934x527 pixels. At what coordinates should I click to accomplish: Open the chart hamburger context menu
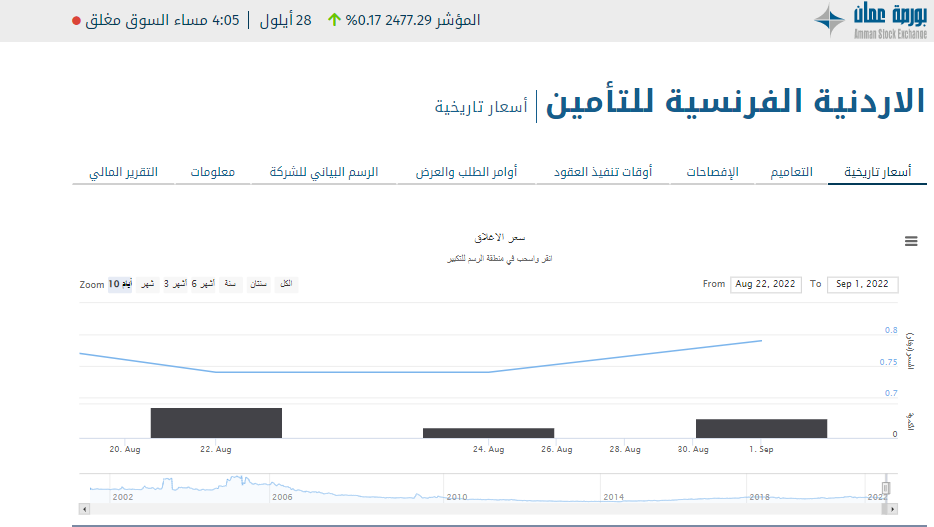pyautogui.click(x=910, y=241)
